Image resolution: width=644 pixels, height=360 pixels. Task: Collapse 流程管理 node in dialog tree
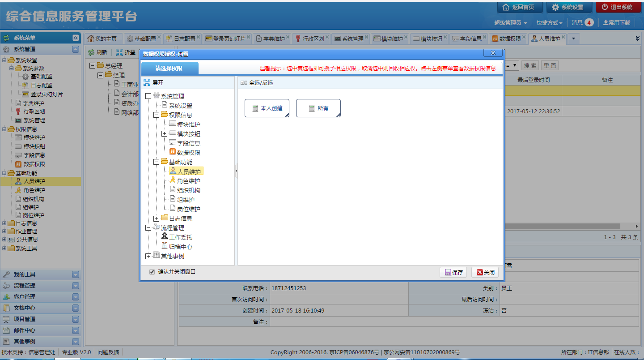tap(148, 227)
